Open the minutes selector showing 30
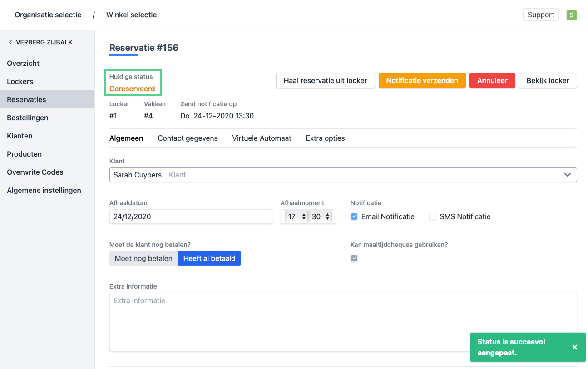This screenshot has height=369, width=588. 321,217
